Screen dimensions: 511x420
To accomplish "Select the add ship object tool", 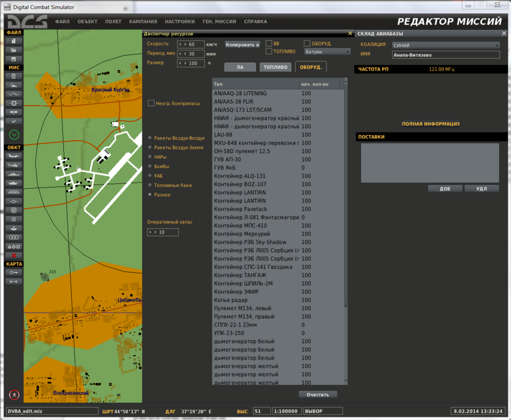I will 14,174.
